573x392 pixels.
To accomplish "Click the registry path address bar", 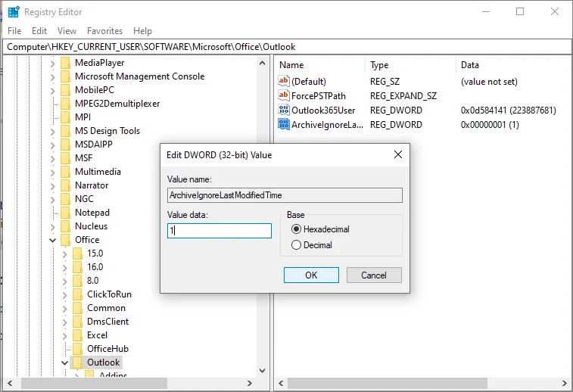I will [286, 47].
